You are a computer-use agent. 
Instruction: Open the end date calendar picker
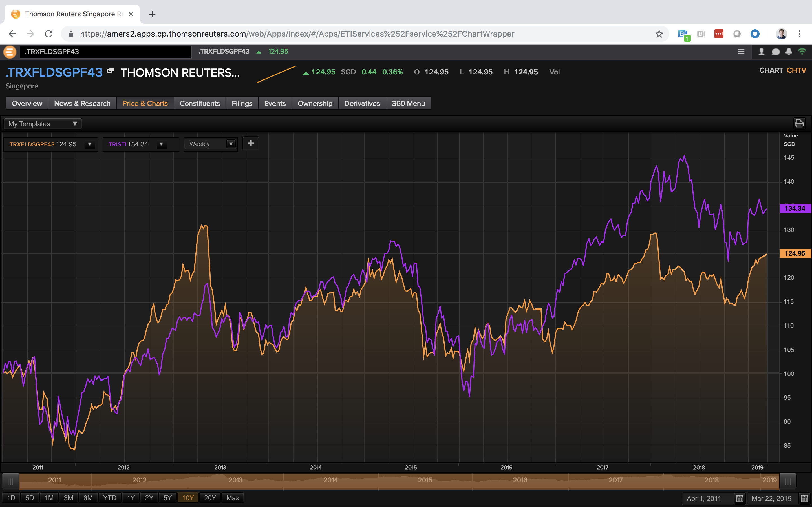tap(804, 498)
